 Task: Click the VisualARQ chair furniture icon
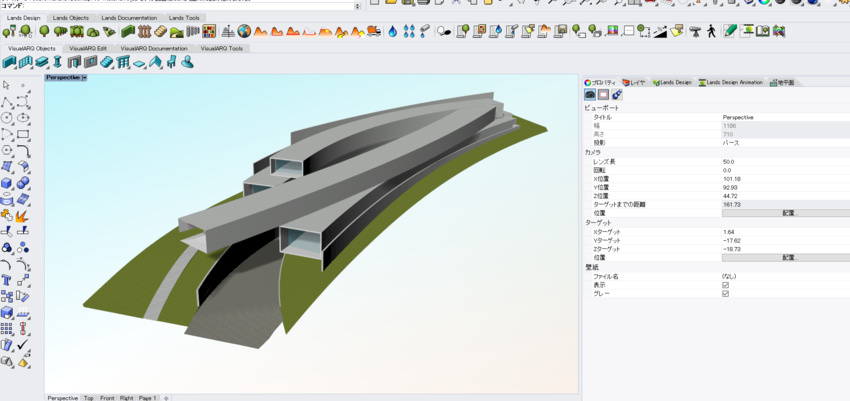coord(172,63)
